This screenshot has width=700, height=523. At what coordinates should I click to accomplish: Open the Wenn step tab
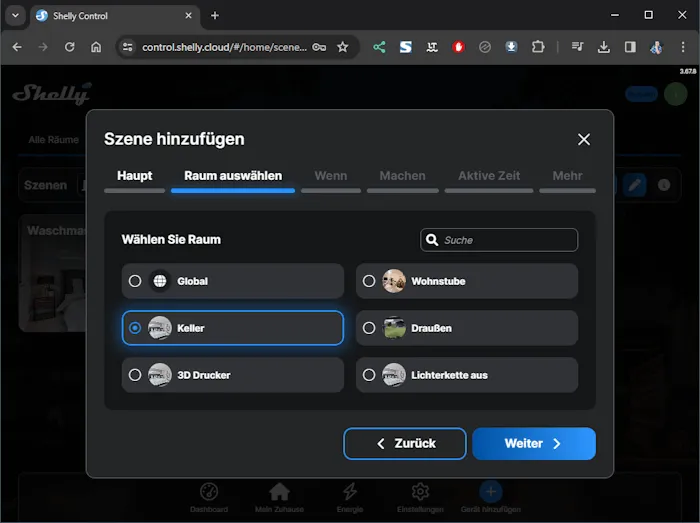coord(331,176)
